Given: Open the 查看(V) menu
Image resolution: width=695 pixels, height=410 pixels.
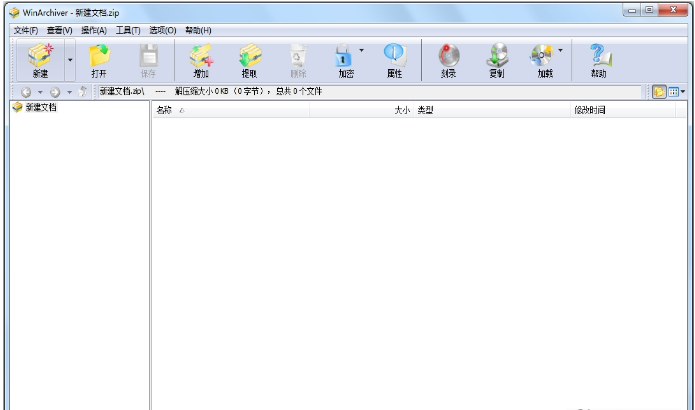Looking at the screenshot, I should pyautogui.click(x=59, y=30).
